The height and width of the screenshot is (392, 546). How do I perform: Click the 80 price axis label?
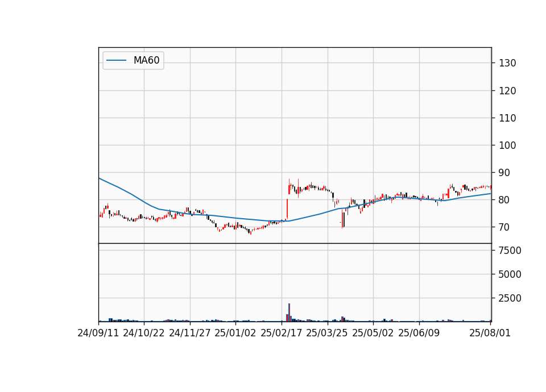(504, 200)
